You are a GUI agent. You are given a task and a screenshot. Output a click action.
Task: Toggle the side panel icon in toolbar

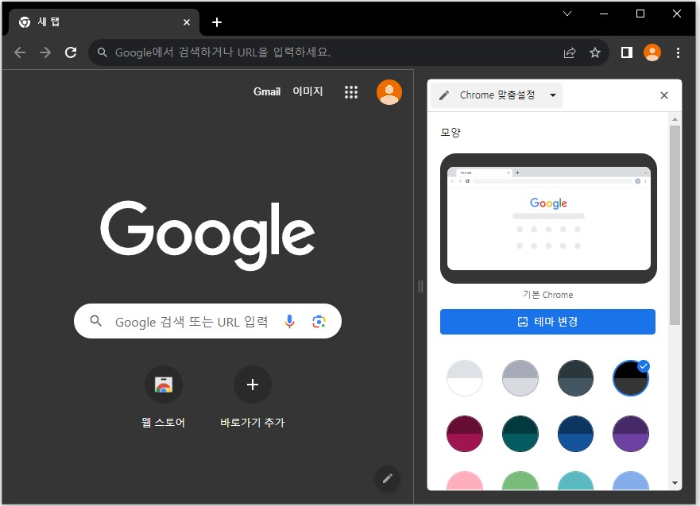coord(626,53)
